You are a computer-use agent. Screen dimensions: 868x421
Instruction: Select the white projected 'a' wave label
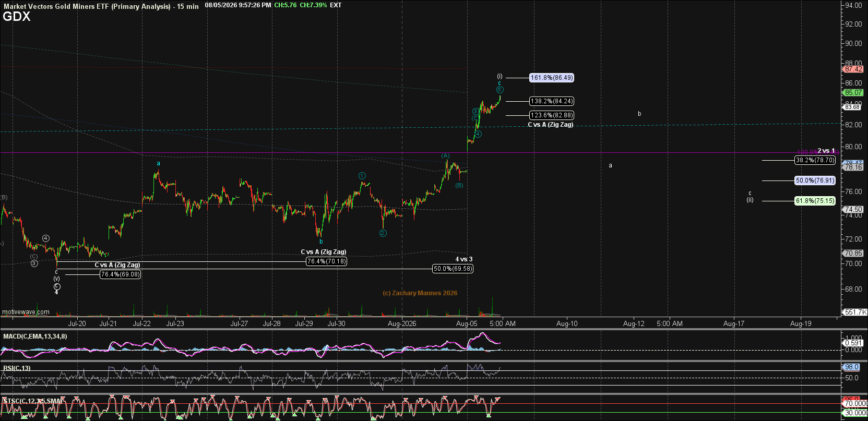[x=610, y=165]
